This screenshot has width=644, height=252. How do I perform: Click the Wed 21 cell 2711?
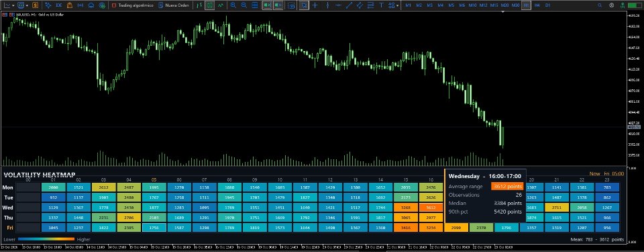(557, 207)
